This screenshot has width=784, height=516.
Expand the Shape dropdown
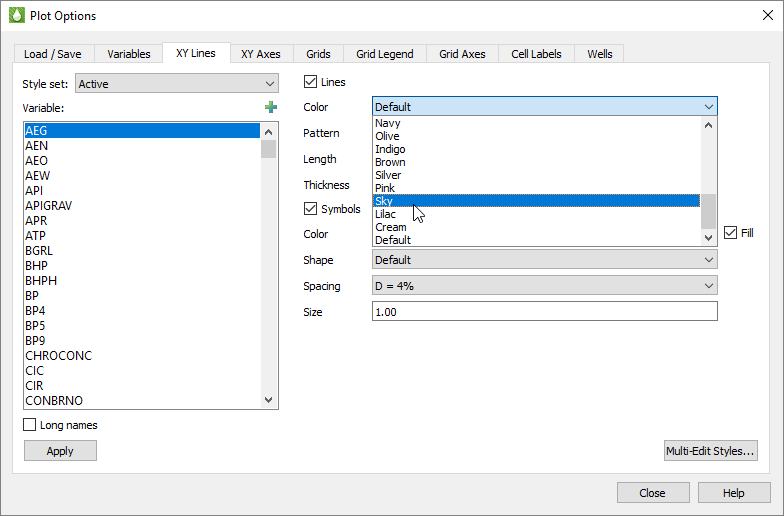tap(544, 260)
